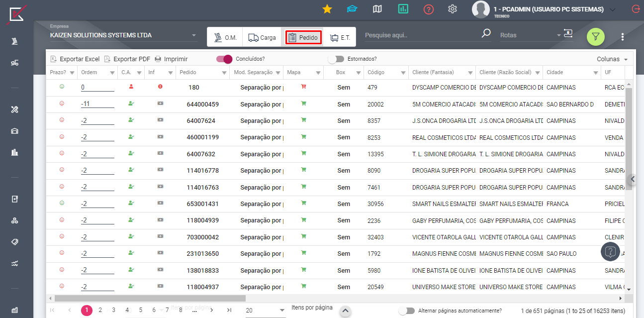
Task: Open the green chart report icon
Action: tap(403, 9)
